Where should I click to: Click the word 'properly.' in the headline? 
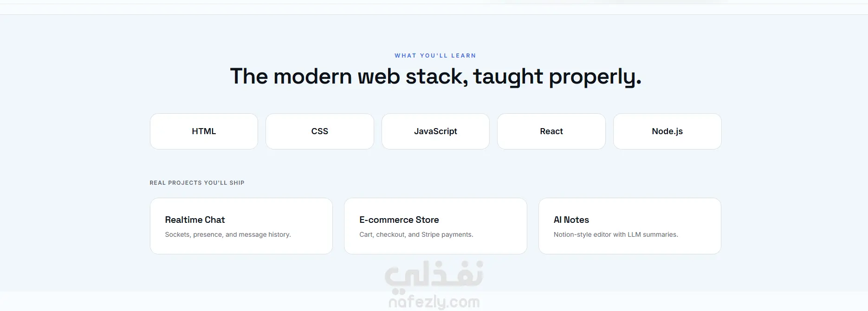(595, 77)
